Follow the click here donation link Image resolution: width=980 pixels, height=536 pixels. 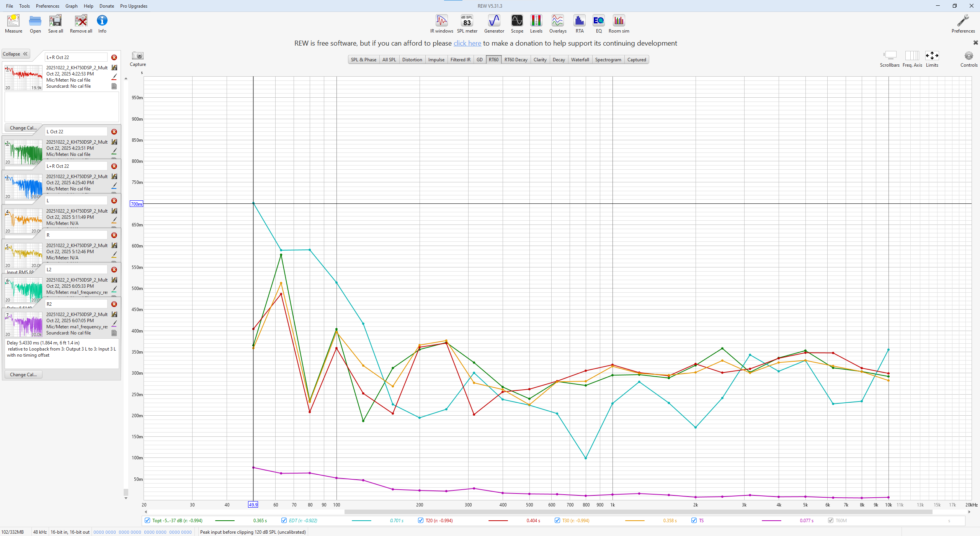click(x=467, y=43)
